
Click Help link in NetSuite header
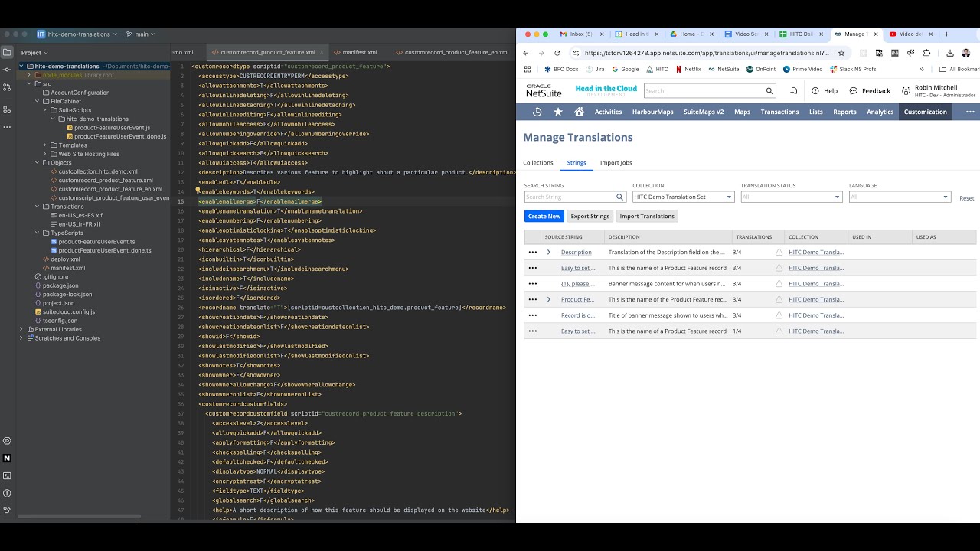pos(825,91)
